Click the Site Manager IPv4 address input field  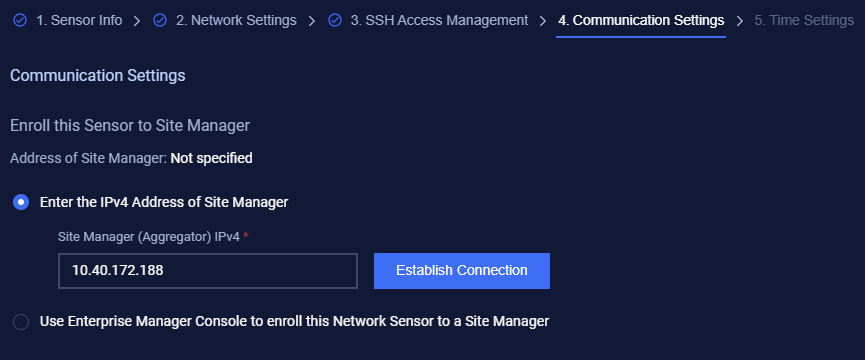pos(208,271)
